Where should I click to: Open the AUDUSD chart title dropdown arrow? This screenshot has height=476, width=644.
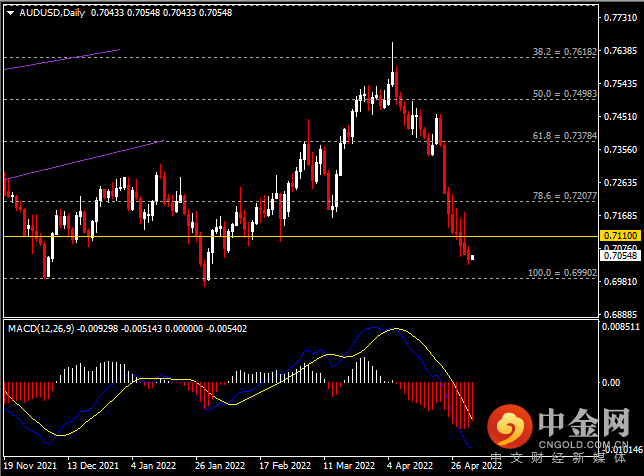click(x=11, y=13)
